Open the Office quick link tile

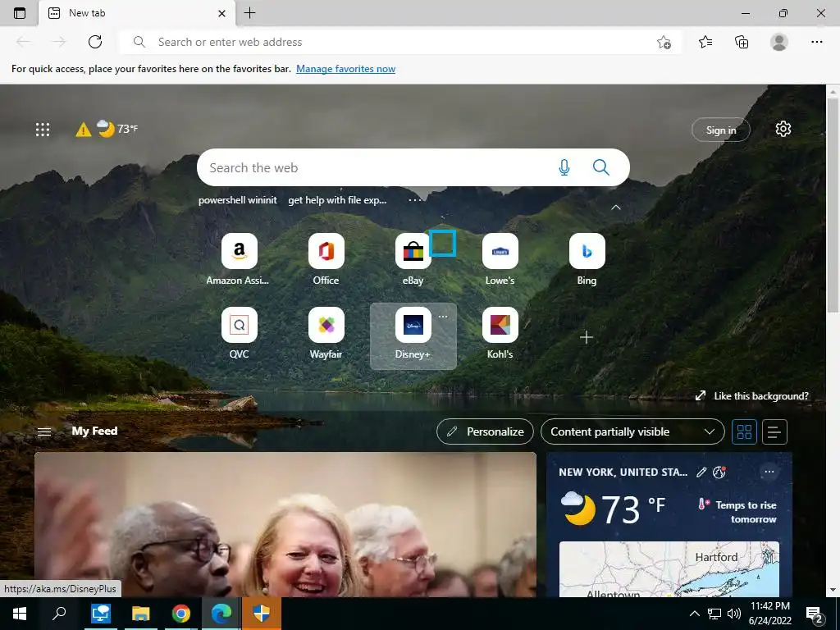pos(326,260)
